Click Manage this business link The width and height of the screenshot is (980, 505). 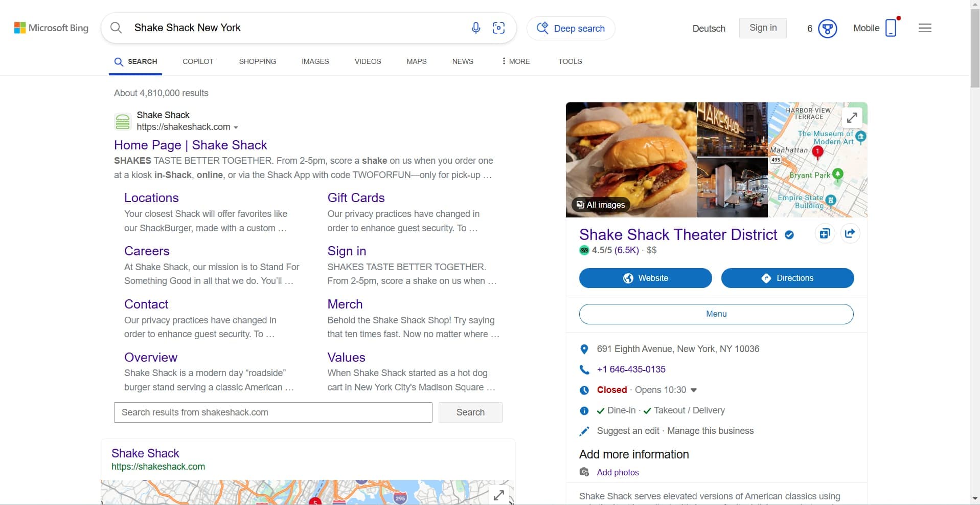pos(711,431)
